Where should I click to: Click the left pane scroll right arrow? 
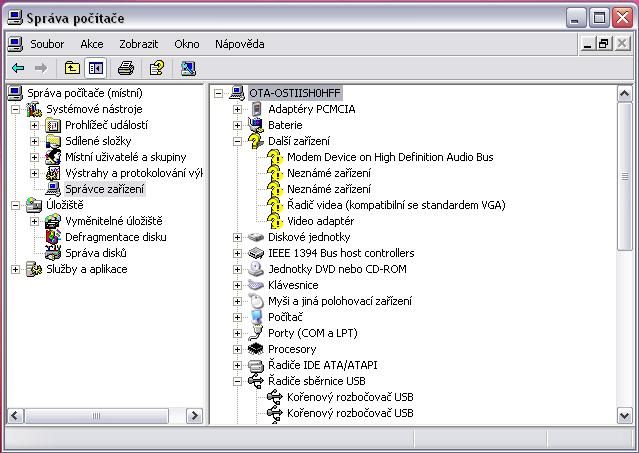[x=194, y=416]
